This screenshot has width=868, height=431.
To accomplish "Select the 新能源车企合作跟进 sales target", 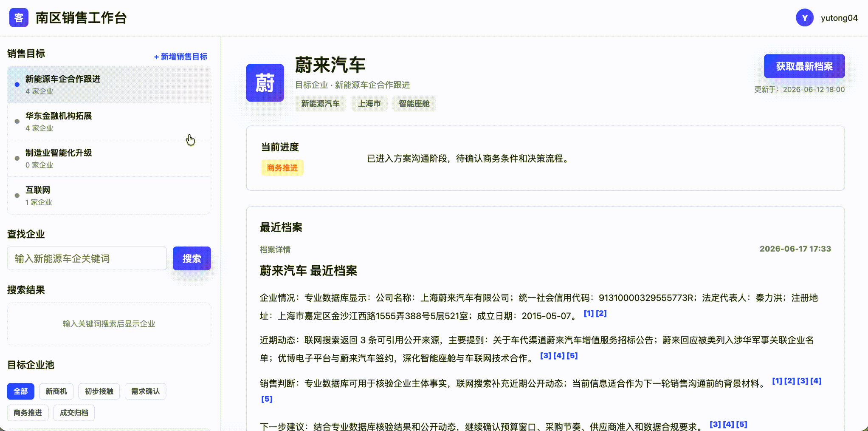I will pyautogui.click(x=109, y=85).
